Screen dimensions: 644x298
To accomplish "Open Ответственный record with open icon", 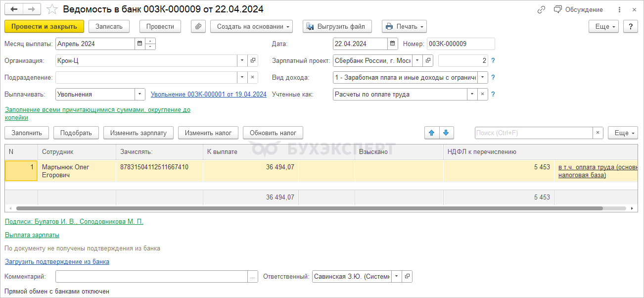I will click(407, 276).
